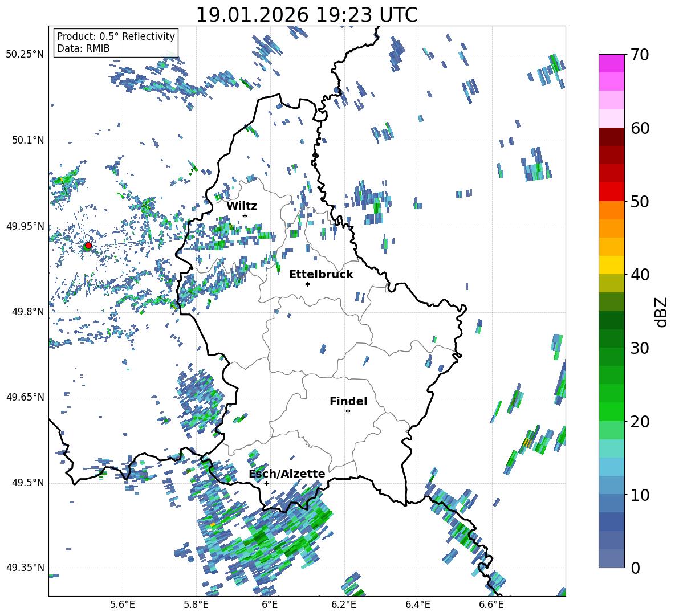Screen dimensions: 675x616
Task: Click the Esch/Alzette city label
Action: tap(287, 474)
